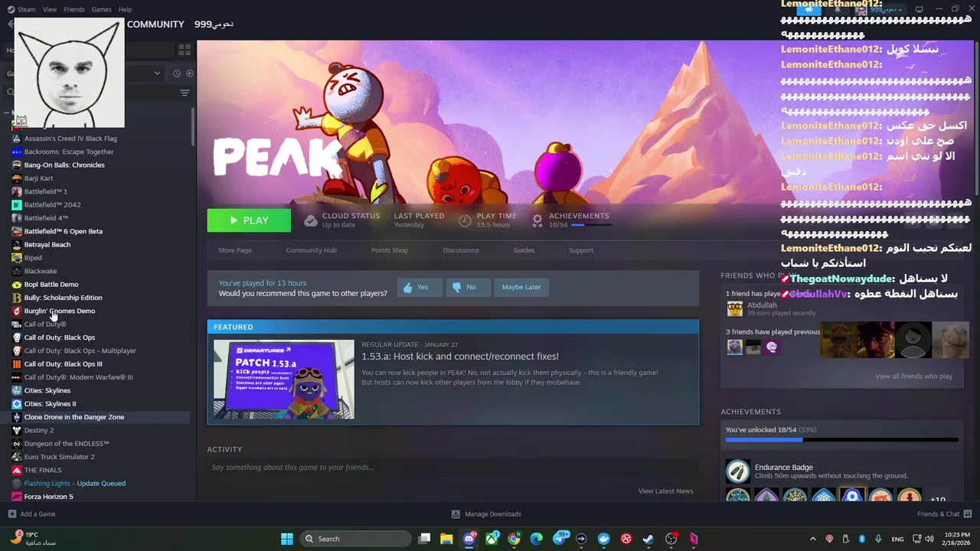Select Betrayal Beach in library
The width and height of the screenshot is (980, 551).
47,245
